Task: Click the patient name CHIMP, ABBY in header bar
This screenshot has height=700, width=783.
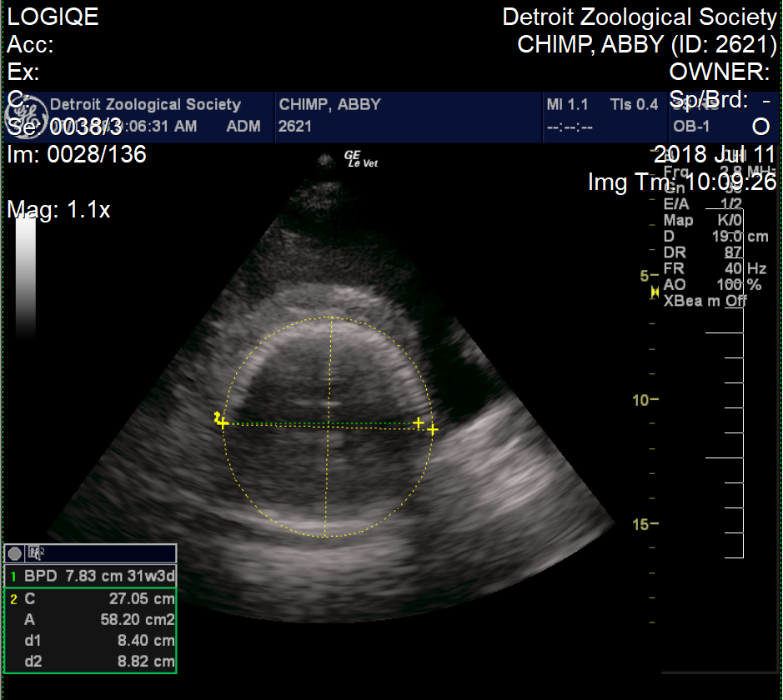Action: point(329,104)
